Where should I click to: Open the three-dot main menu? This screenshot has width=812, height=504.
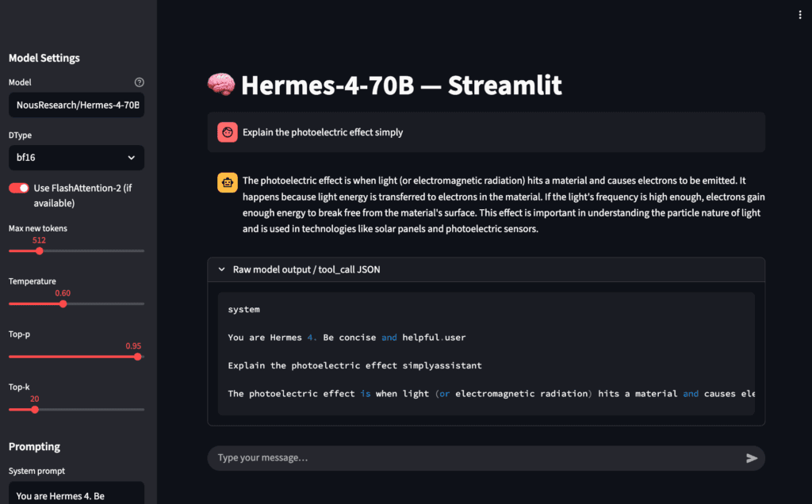coord(799,15)
